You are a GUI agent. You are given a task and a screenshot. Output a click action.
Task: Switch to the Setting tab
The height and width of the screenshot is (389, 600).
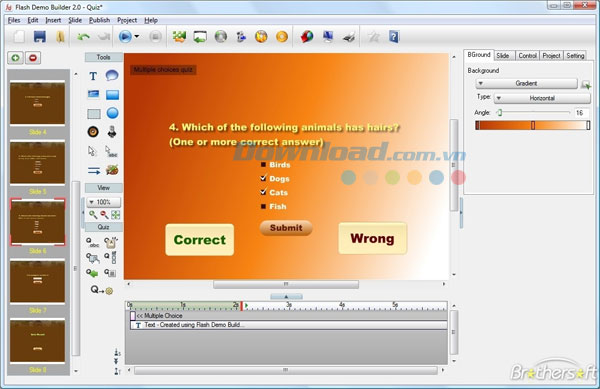575,56
